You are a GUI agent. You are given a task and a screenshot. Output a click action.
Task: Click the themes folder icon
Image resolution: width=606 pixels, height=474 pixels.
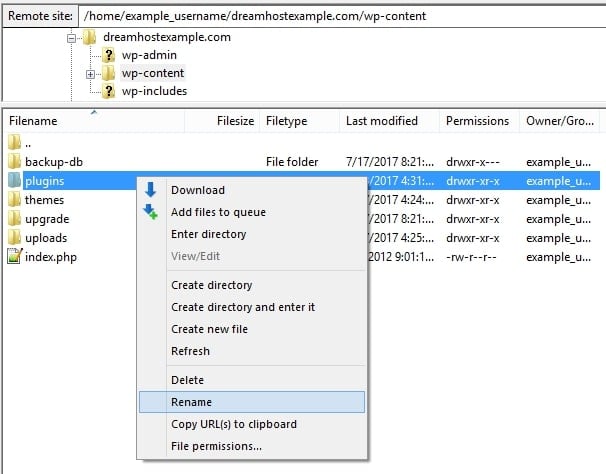(14, 200)
